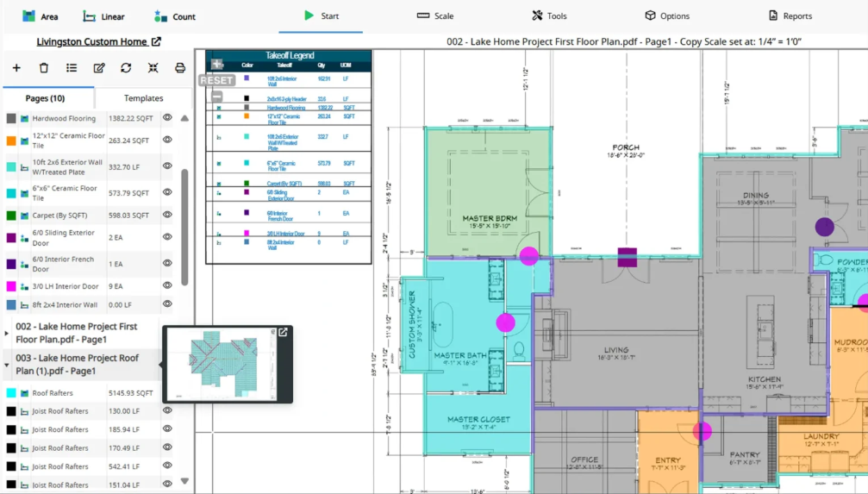Click the plus icon on Takeoff Legend header

tap(217, 65)
